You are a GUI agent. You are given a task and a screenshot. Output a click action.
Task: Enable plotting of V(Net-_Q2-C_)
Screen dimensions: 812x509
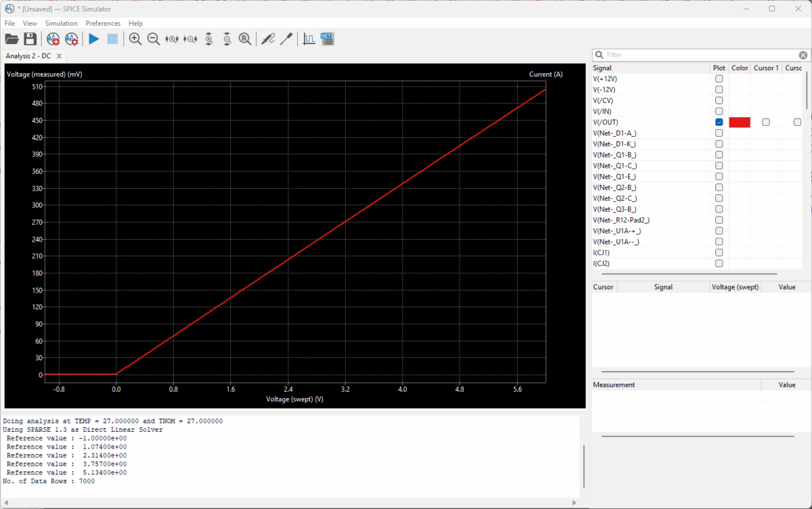[719, 198]
